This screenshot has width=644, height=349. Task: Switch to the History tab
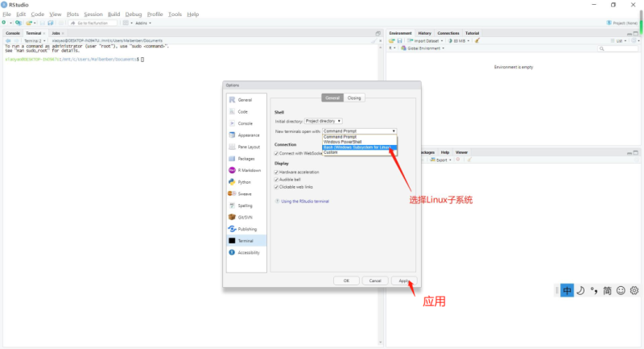click(424, 33)
